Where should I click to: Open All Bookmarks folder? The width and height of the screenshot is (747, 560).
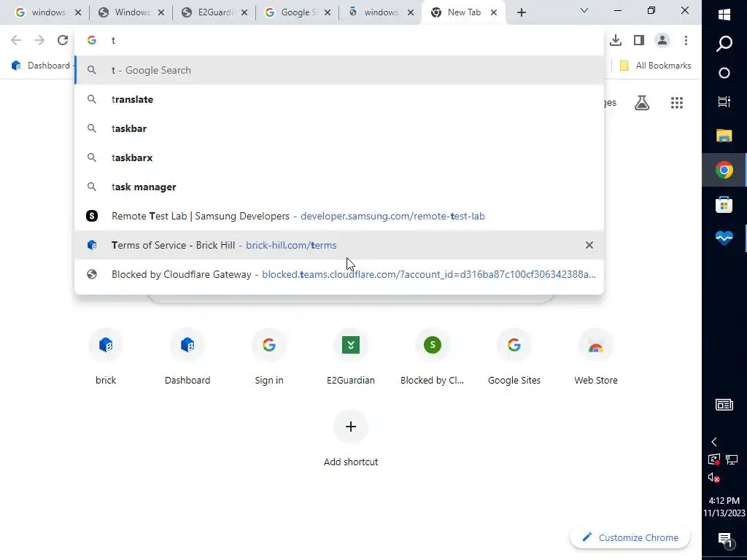(x=654, y=66)
